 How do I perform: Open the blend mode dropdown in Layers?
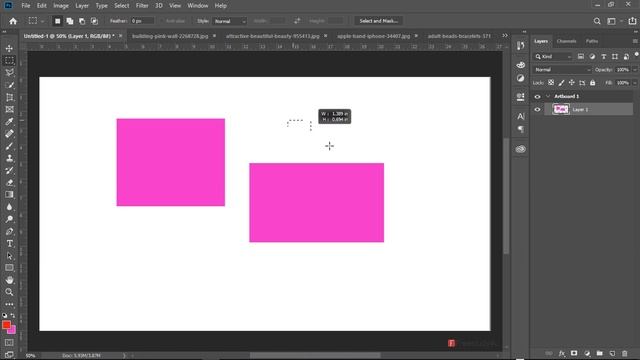pyautogui.click(x=562, y=70)
